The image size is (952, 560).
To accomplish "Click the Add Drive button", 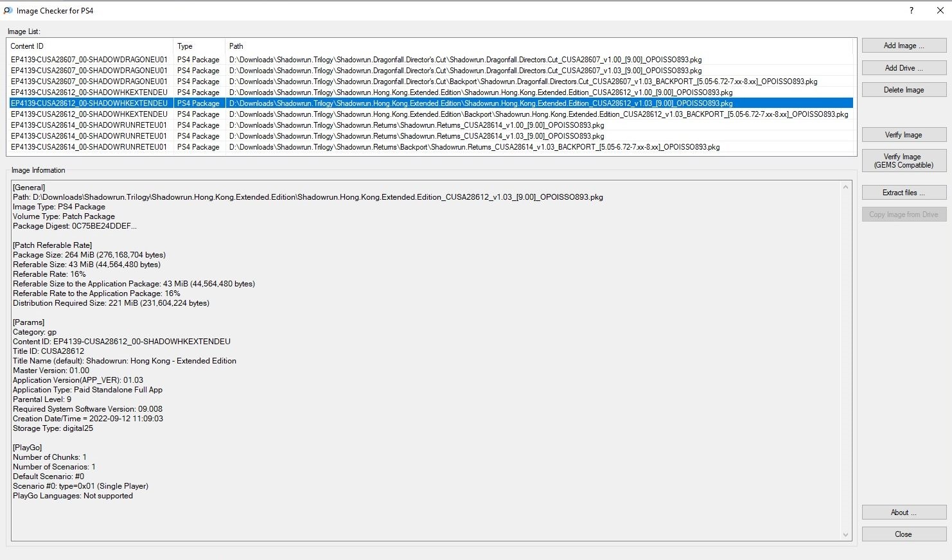I will pyautogui.click(x=904, y=68).
